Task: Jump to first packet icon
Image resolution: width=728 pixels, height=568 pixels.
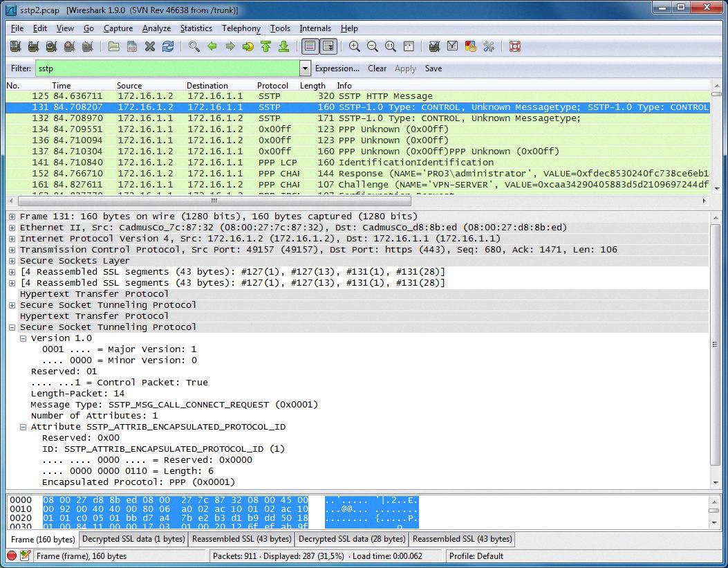Action: pyautogui.click(x=265, y=46)
